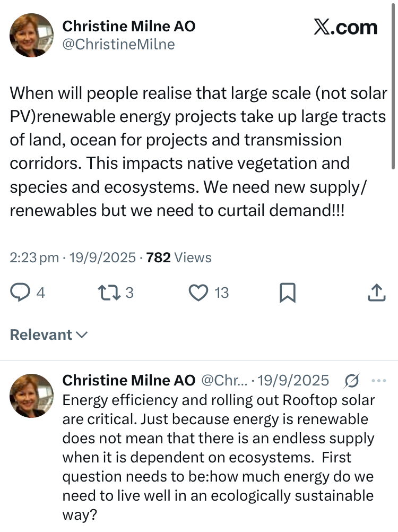398x532 pixels.
Task: Click the truncated @Chr... handle on reply
Action: point(223,381)
